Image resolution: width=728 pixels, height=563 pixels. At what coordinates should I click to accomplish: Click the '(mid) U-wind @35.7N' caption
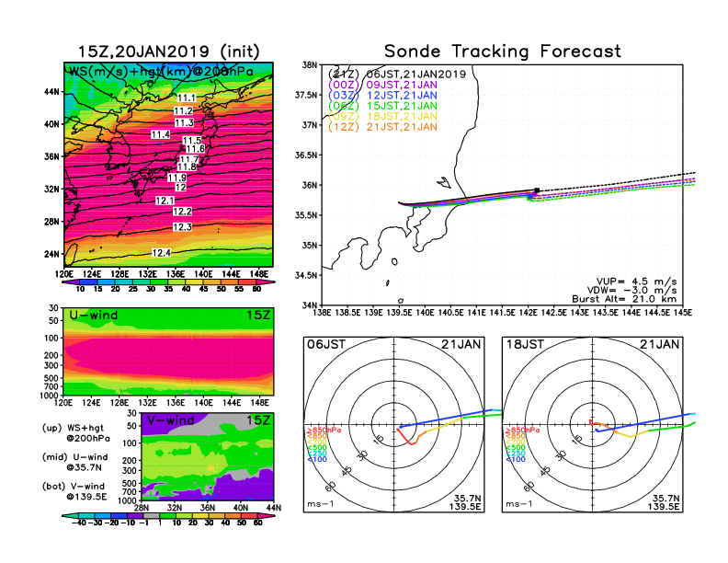click(74, 462)
